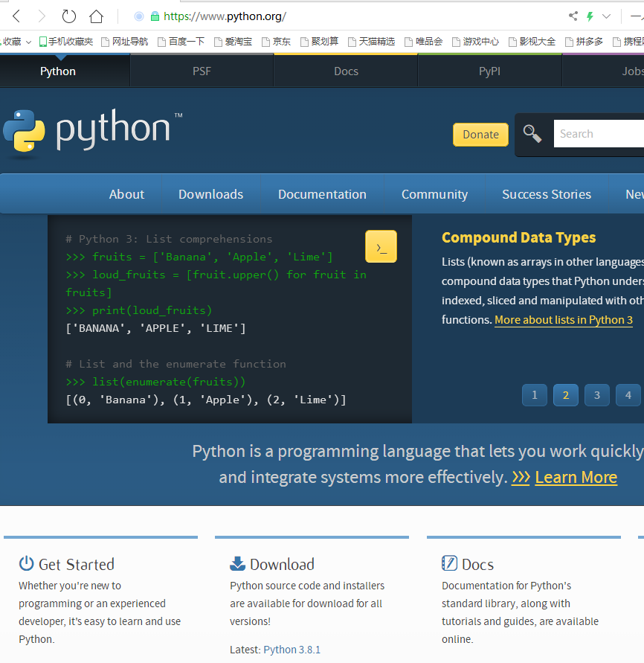The width and height of the screenshot is (644, 663).
Task: Switch to code slide 3
Action: pyautogui.click(x=597, y=395)
